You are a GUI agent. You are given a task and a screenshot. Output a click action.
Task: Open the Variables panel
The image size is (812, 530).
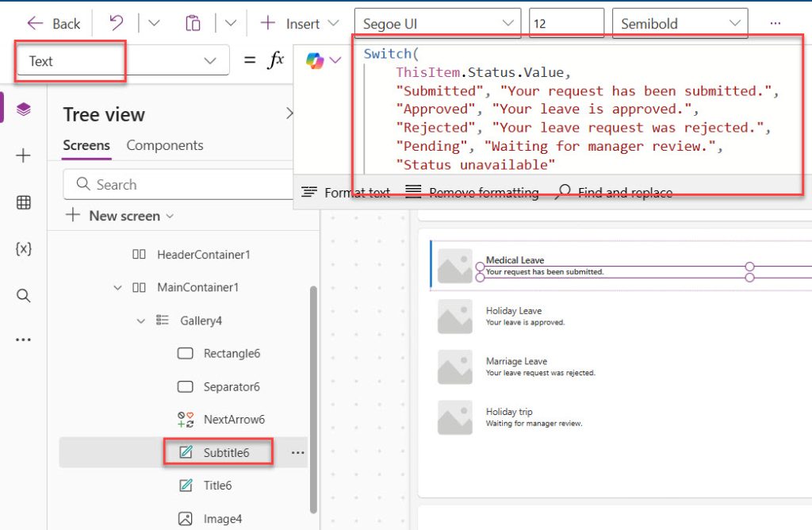pyautogui.click(x=23, y=249)
